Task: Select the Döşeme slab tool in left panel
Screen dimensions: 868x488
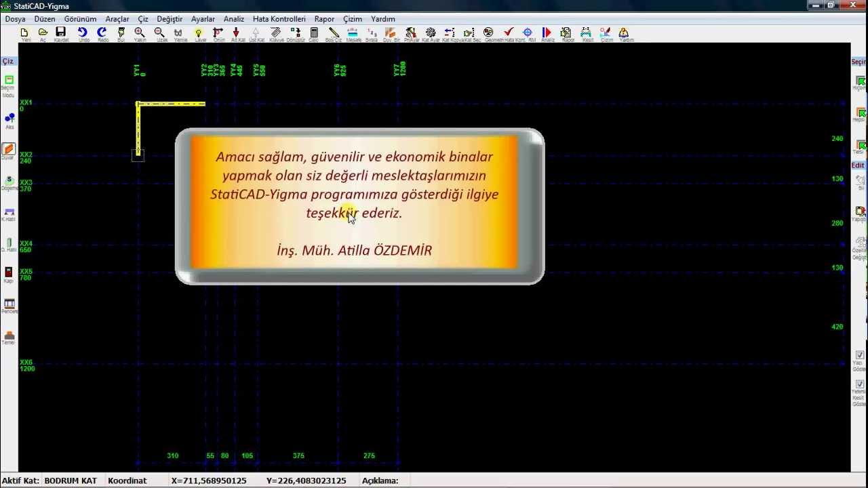Action: [x=9, y=182]
